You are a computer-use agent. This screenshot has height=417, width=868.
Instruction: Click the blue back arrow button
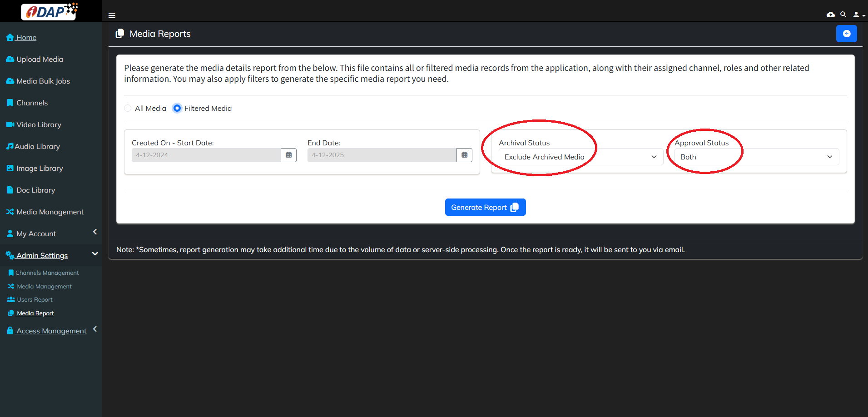click(x=846, y=34)
